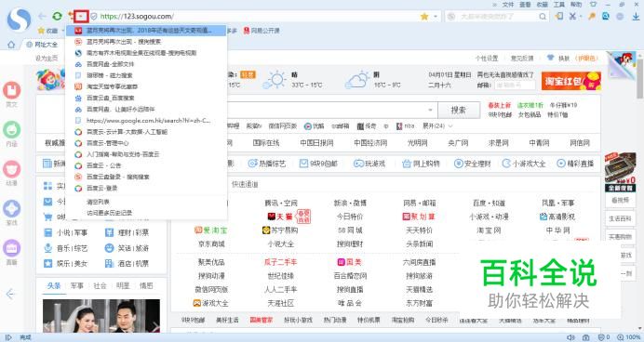Click the browser search box field

tap(497, 17)
